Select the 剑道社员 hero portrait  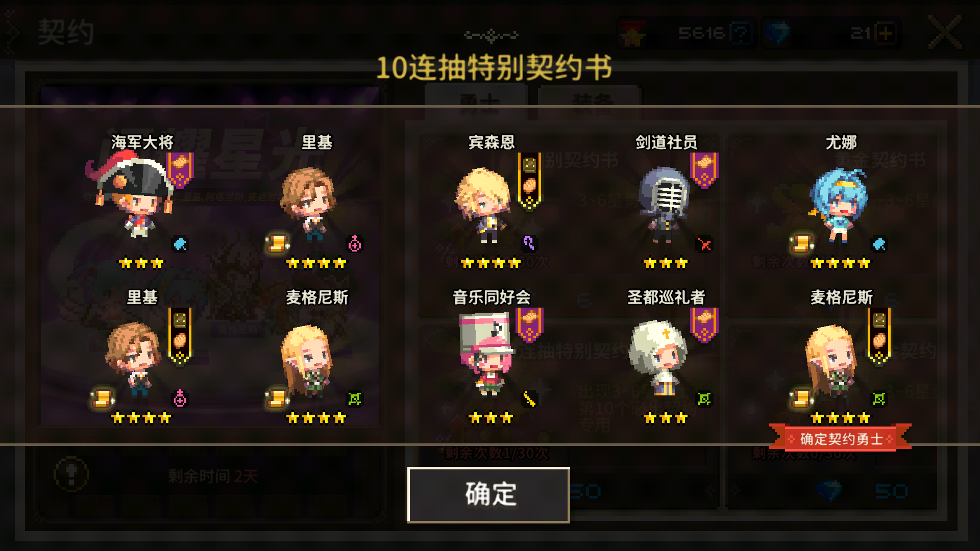coord(664,205)
